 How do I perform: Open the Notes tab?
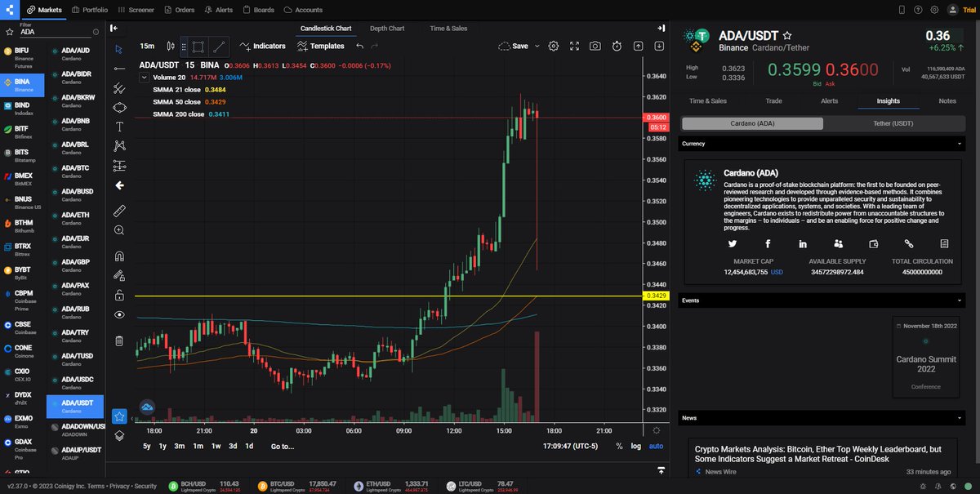click(x=947, y=101)
